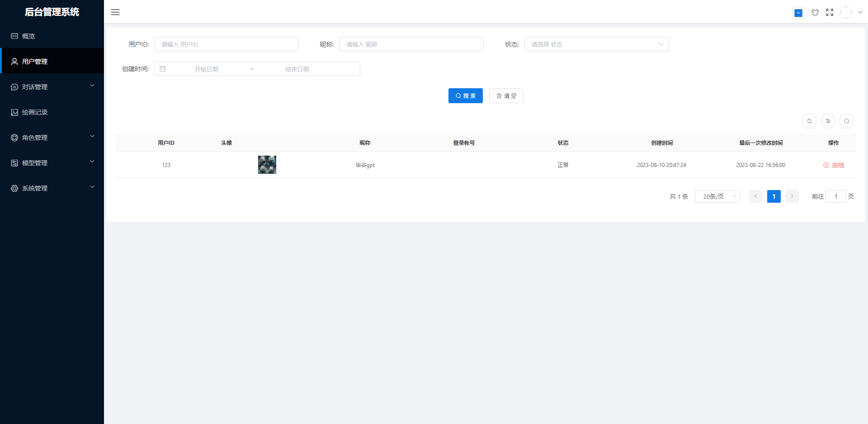Focus the 用户ID input field
Viewport: 868px width, 424px height.
[x=226, y=44]
